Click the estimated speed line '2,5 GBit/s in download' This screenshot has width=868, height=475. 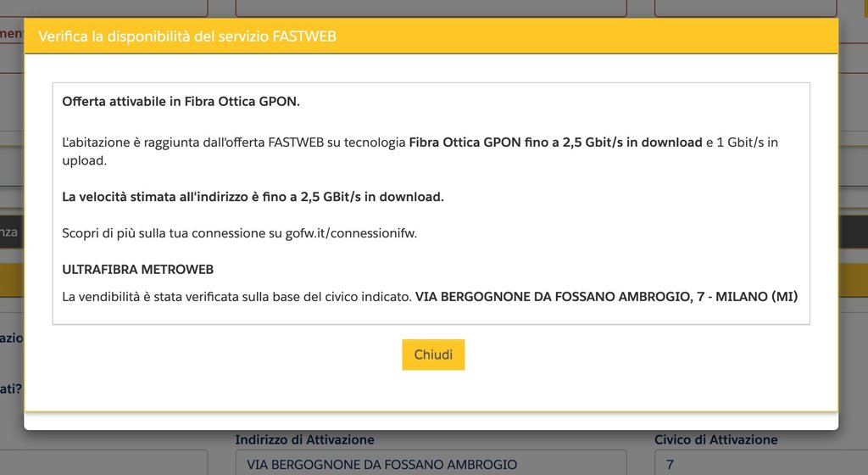pos(253,197)
